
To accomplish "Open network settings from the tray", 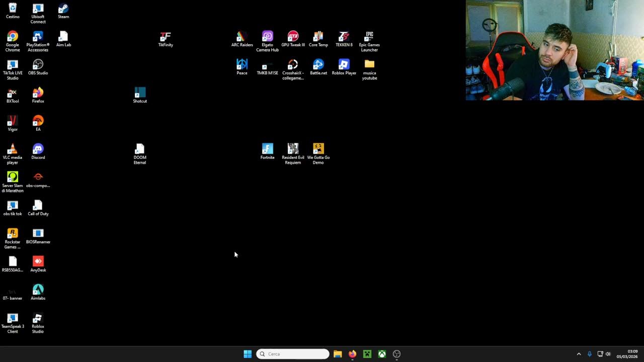I will [x=600, y=354].
